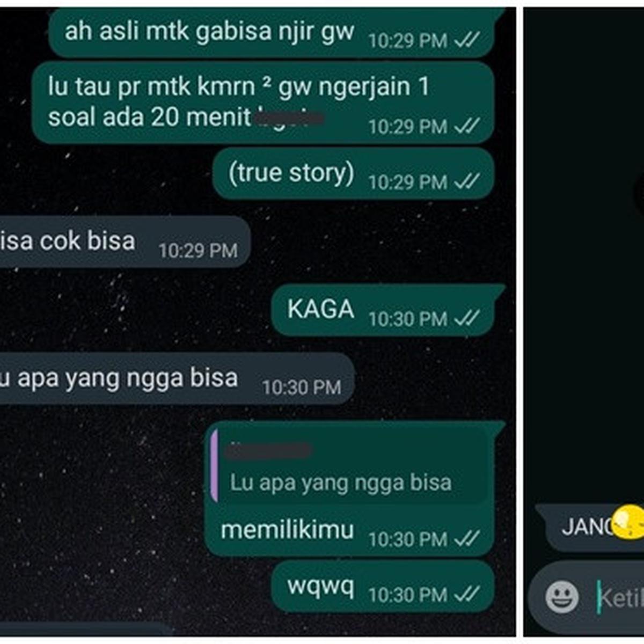
Task: Click the blurred sender name in quoted reply
Action: tap(268, 450)
